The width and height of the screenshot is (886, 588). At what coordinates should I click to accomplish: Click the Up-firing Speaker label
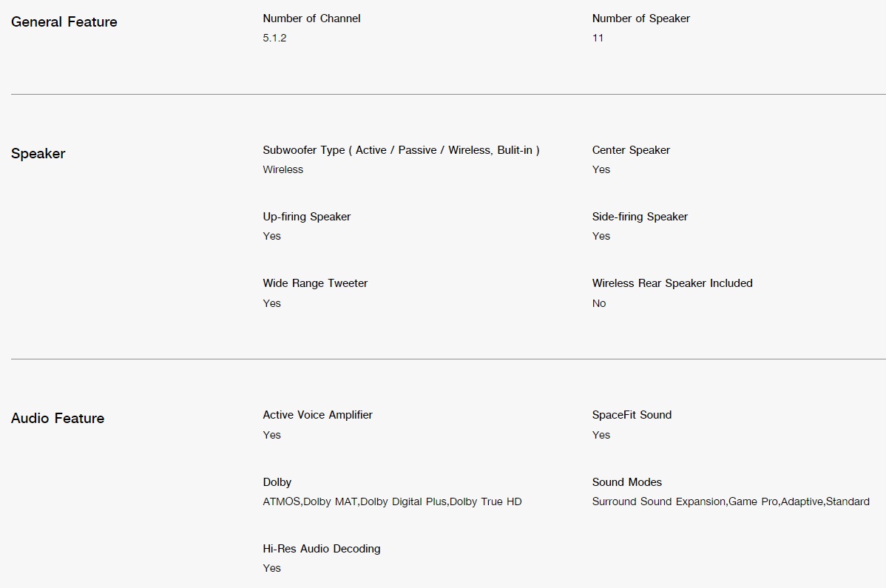307,217
